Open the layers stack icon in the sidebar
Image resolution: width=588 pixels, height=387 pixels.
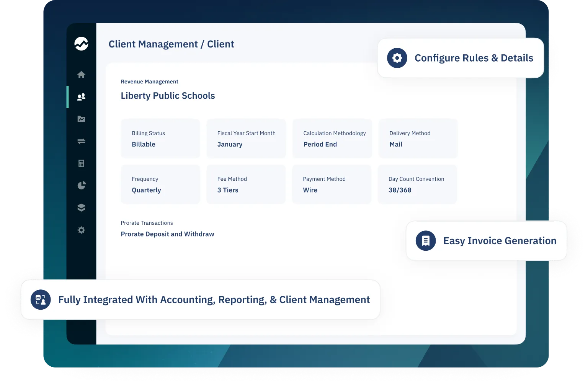tap(81, 207)
